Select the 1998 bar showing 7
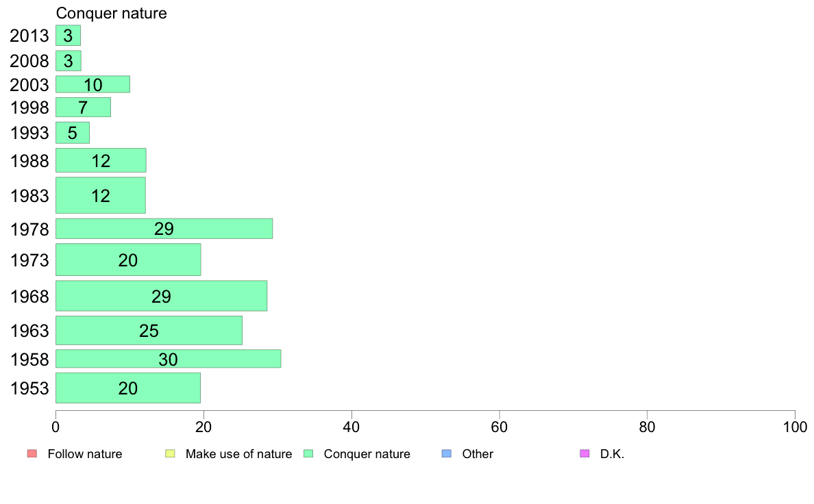The width and height of the screenshot is (814, 504). click(x=83, y=108)
